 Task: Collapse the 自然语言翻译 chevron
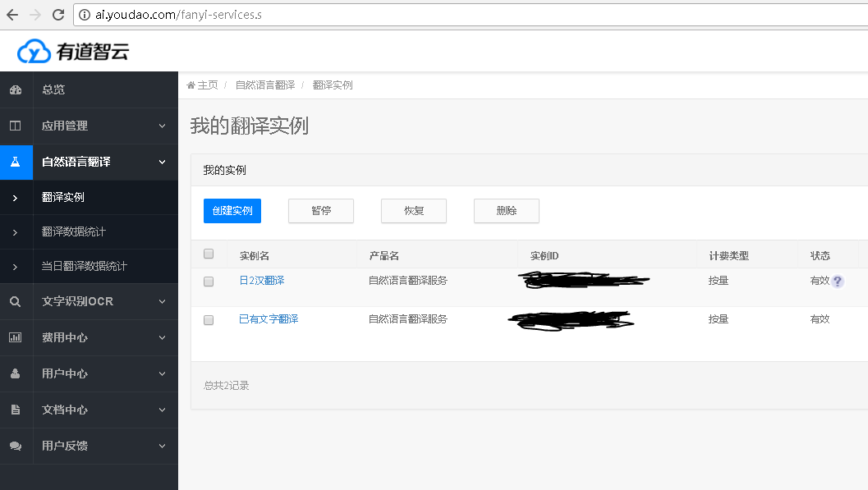pyautogui.click(x=163, y=162)
